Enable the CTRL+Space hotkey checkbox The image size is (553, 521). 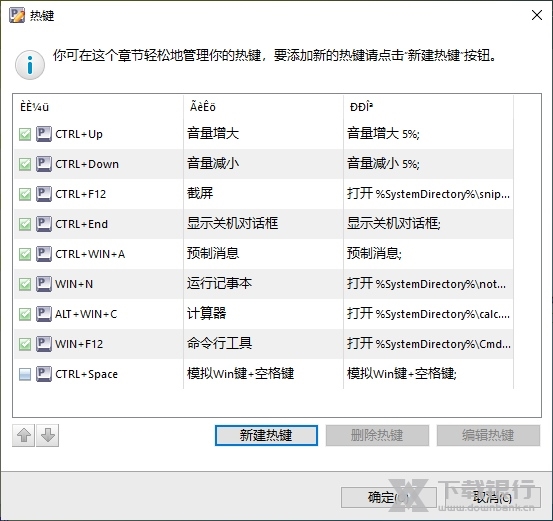pyautogui.click(x=25, y=374)
